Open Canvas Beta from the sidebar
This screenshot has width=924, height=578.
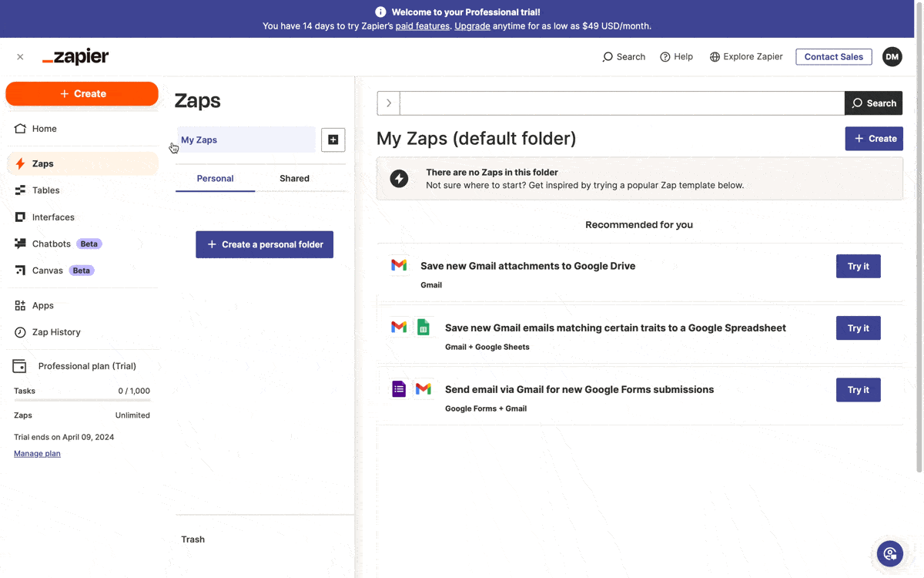(48, 271)
